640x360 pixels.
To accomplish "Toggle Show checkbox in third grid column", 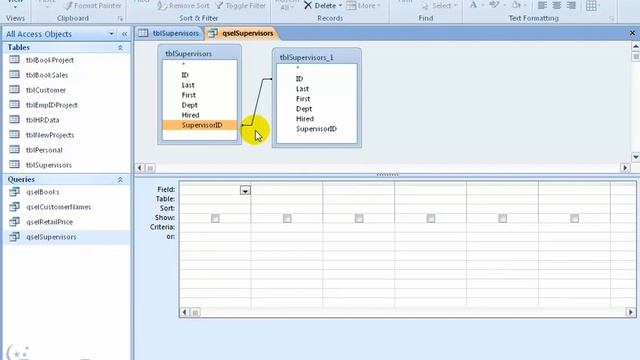I will pos(359,218).
